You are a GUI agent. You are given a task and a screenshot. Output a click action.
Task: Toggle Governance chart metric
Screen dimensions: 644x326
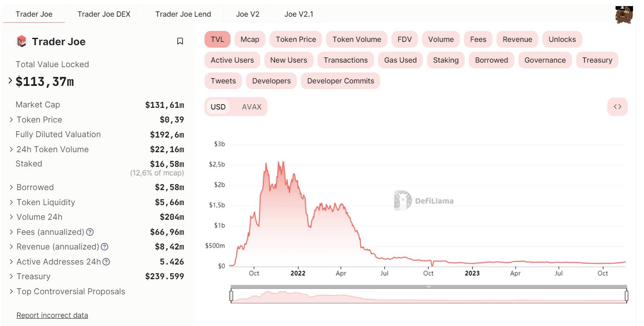pos(545,60)
